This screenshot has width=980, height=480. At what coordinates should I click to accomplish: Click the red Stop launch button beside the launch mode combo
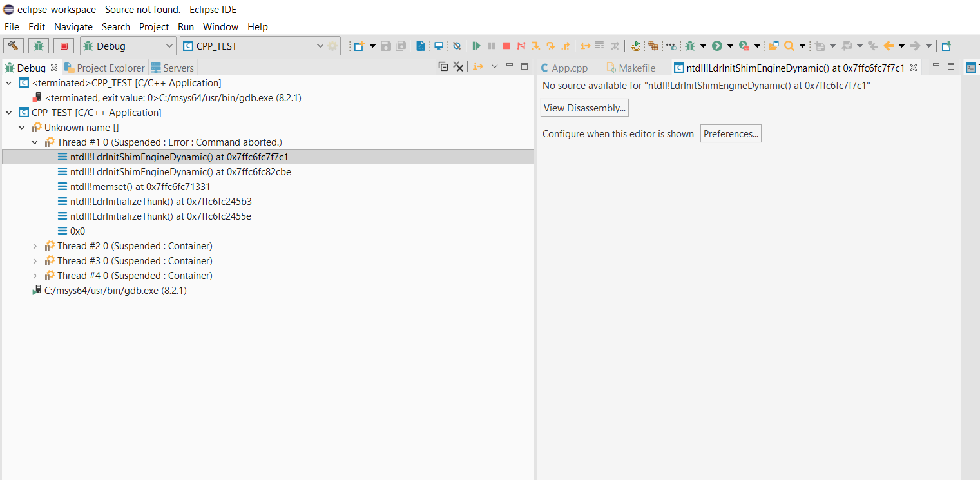[x=64, y=46]
